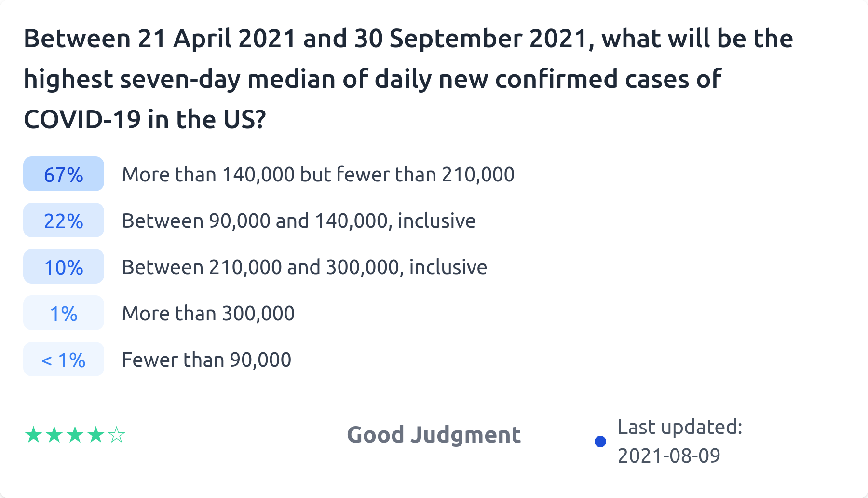The height and width of the screenshot is (498, 868).
Task: Choose "Between 90,000 and 140,000, inclusive" option
Action: click(x=298, y=221)
